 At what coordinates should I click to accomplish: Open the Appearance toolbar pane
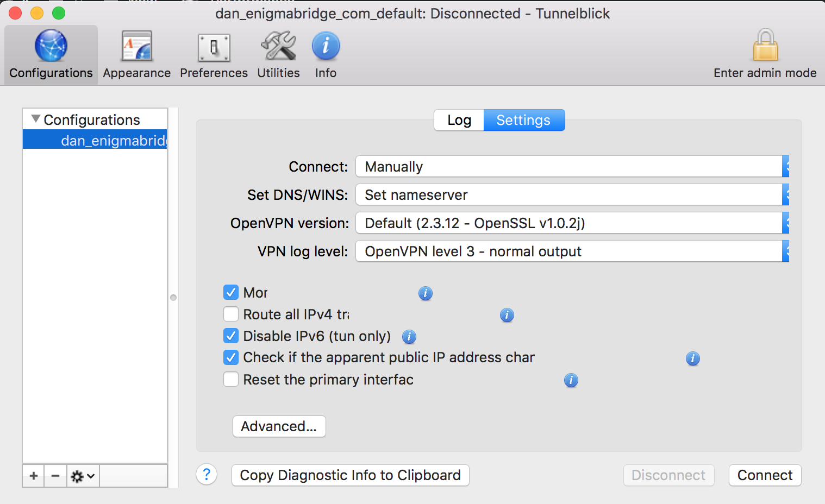(136, 54)
